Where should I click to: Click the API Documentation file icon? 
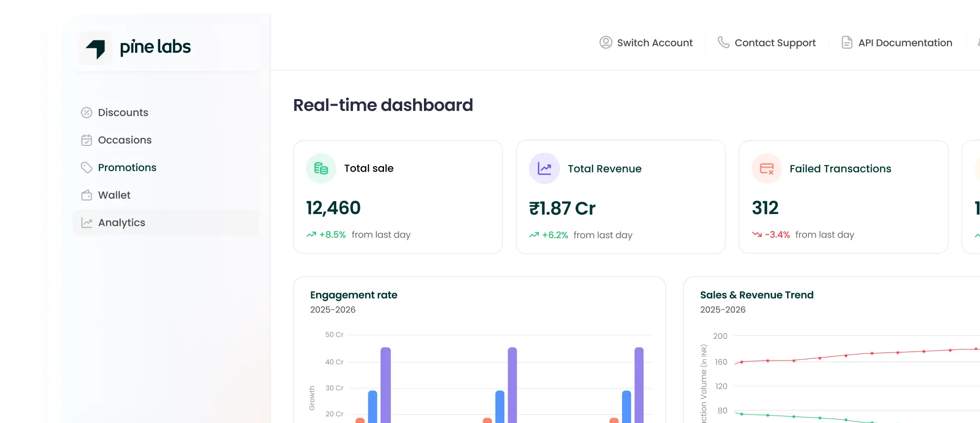847,42
